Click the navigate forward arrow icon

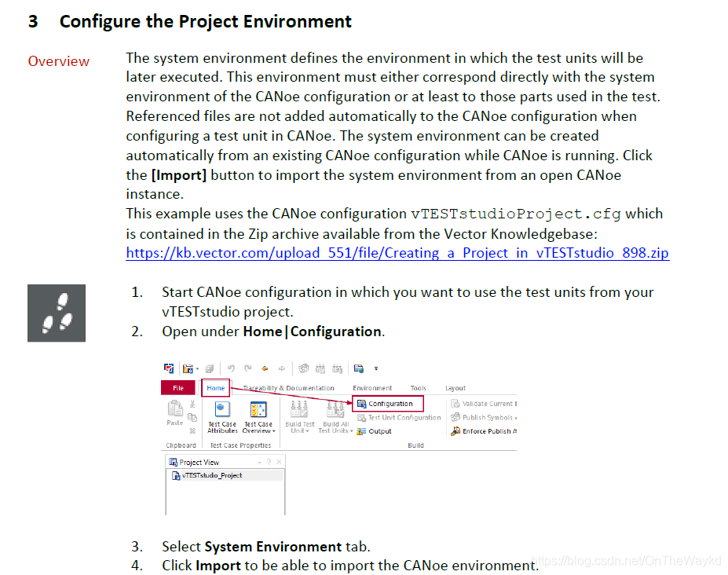[282, 368]
